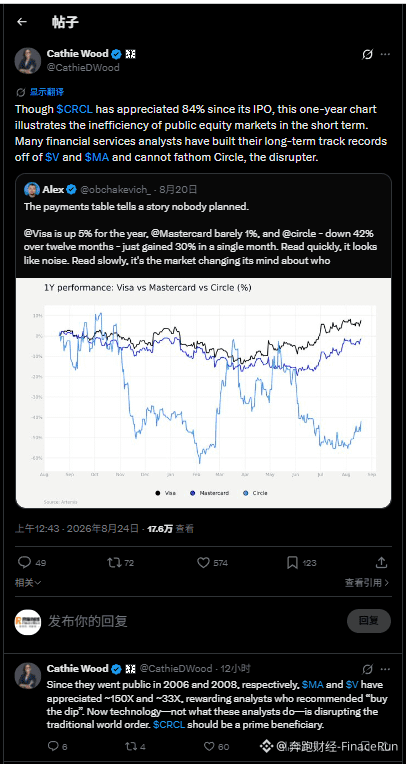Open the 1Y performance chart image

(203, 393)
